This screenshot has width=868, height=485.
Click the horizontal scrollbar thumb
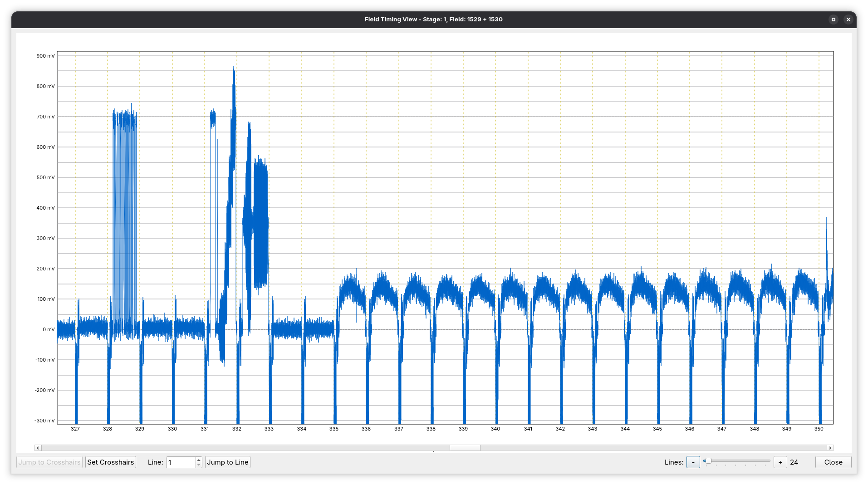pyautogui.click(x=465, y=448)
